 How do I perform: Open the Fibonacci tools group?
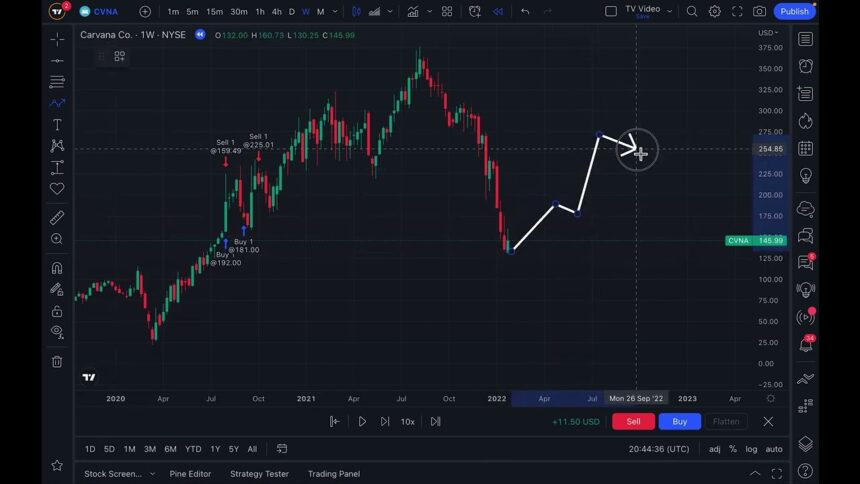coord(57,82)
